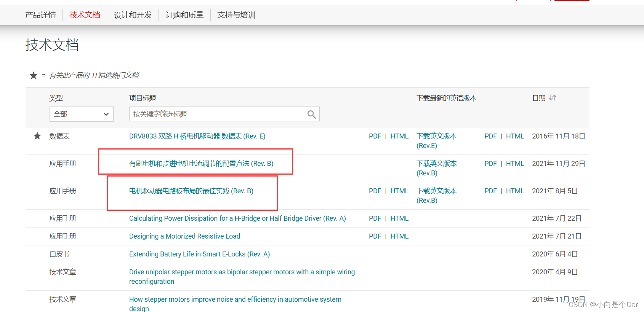View Chinese HTML of DRV8833 datasheet
The height and width of the screenshot is (312, 644).
pyautogui.click(x=399, y=136)
